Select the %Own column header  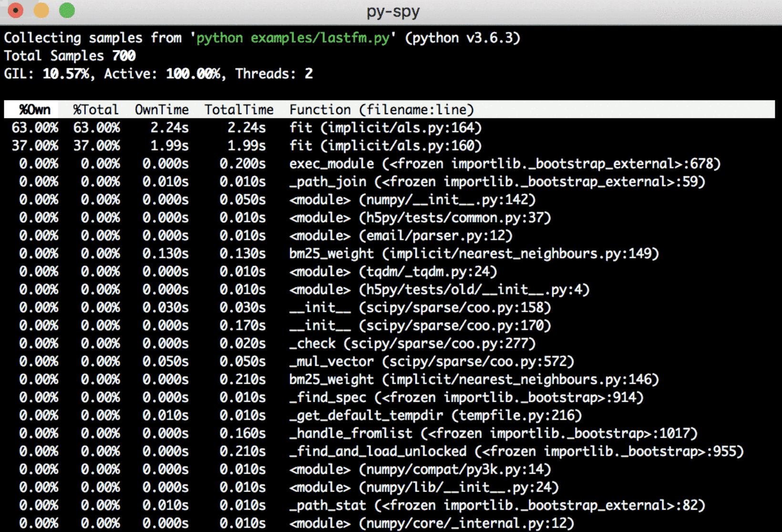pyautogui.click(x=35, y=110)
